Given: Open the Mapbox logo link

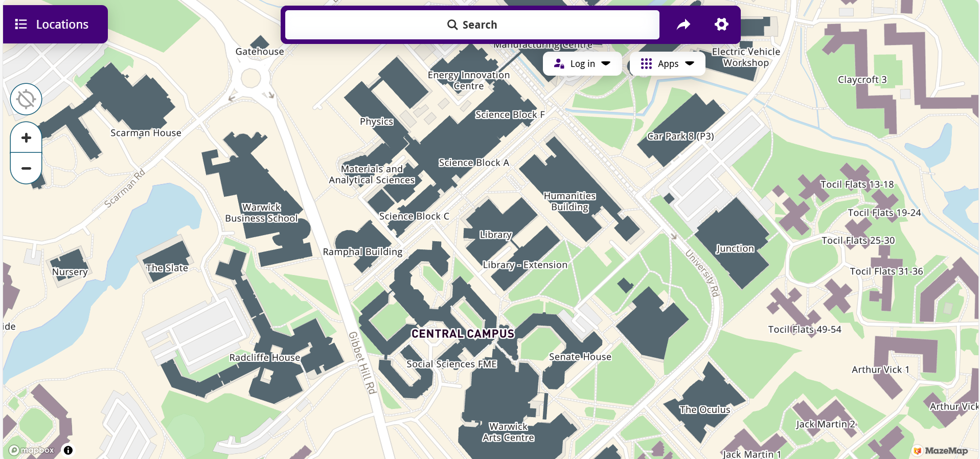Looking at the screenshot, I should (x=32, y=450).
